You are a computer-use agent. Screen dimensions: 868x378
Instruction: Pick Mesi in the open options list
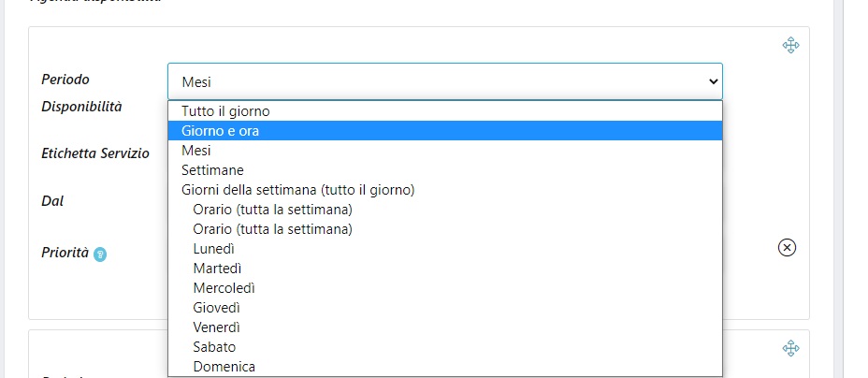tap(196, 151)
